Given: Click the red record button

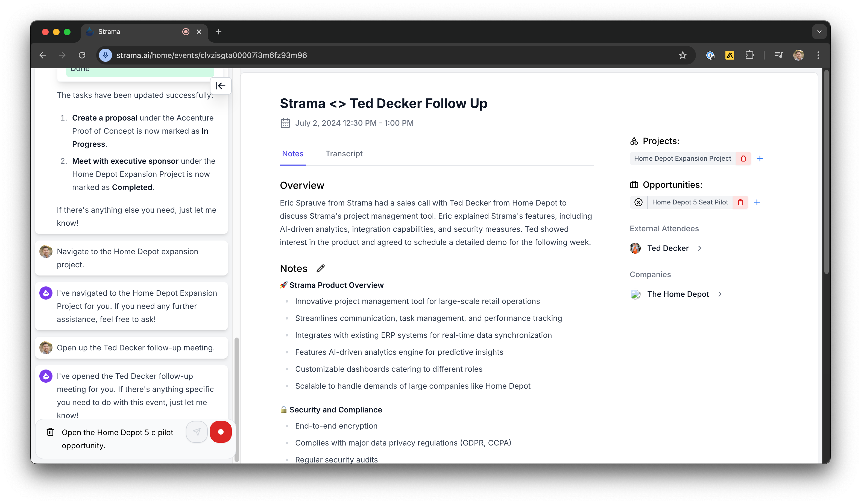Looking at the screenshot, I should pyautogui.click(x=221, y=432).
